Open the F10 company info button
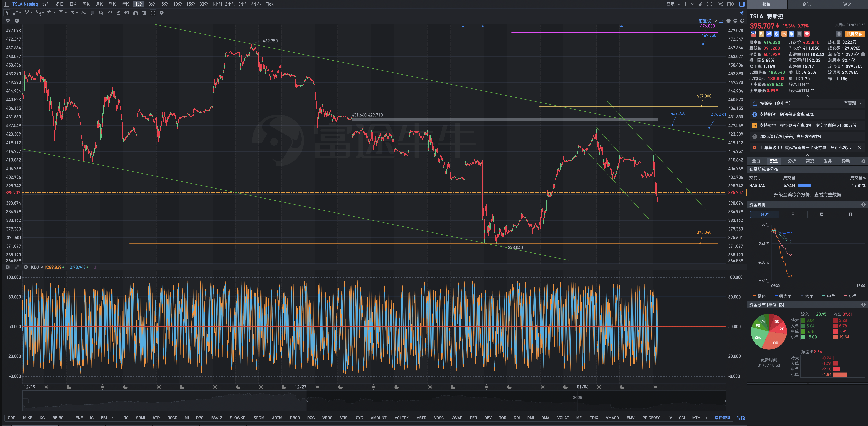868x426 pixels. [731, 4]
